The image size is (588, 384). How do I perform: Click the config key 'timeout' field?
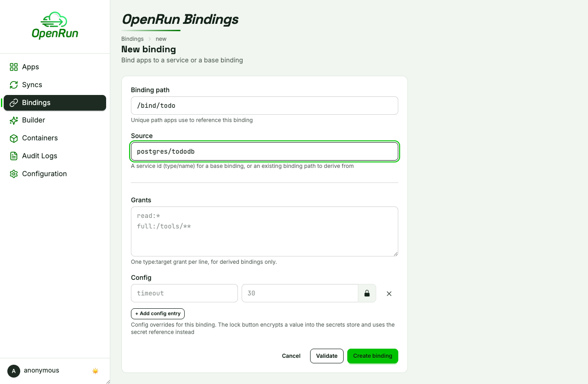coord(184,293)
